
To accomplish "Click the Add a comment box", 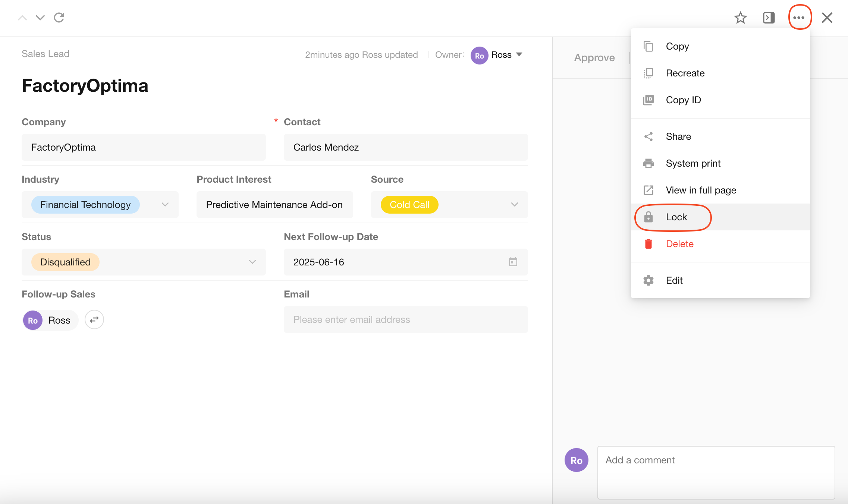I will click(716, 472).
